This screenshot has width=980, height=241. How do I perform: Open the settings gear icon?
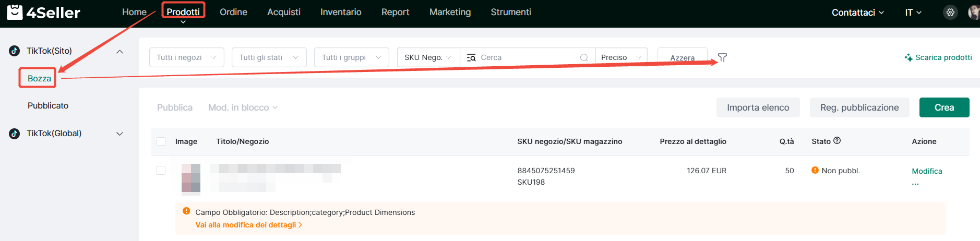[x=950, y=13]
